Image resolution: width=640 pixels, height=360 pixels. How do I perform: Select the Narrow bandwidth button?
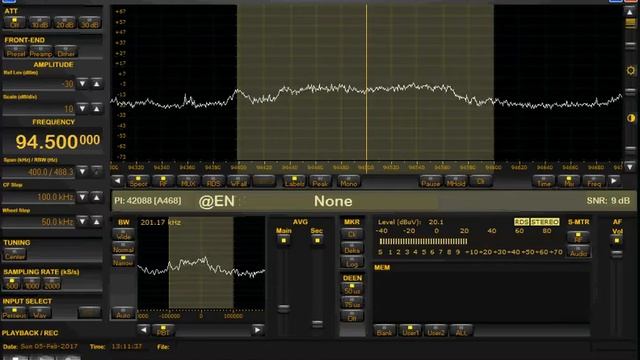tap(123, 261)
